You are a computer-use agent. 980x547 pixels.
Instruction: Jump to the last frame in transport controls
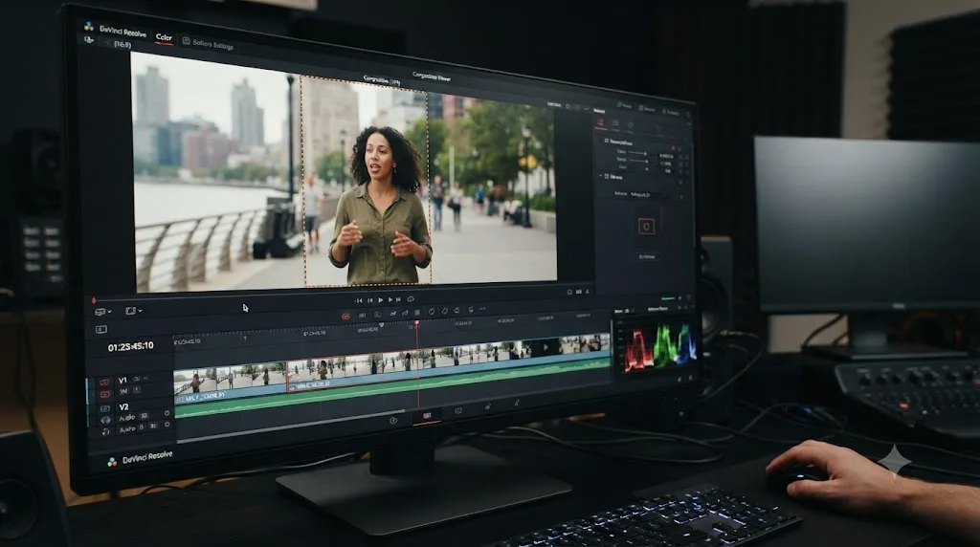tap(398, 299)
